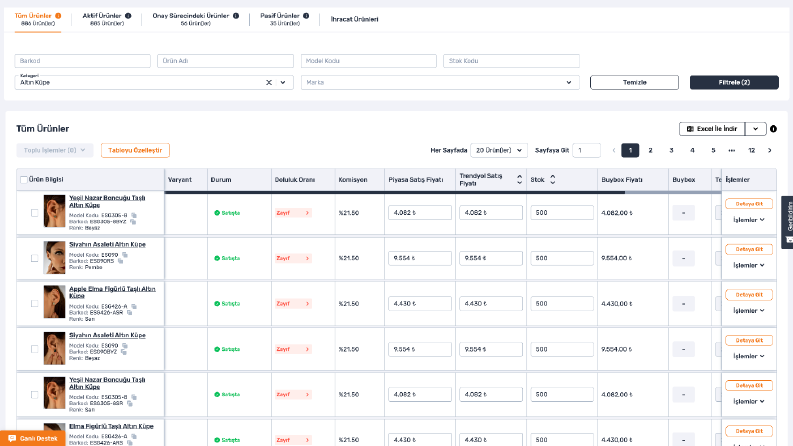Copy model code ES0306-B of first product

(134, 215)
